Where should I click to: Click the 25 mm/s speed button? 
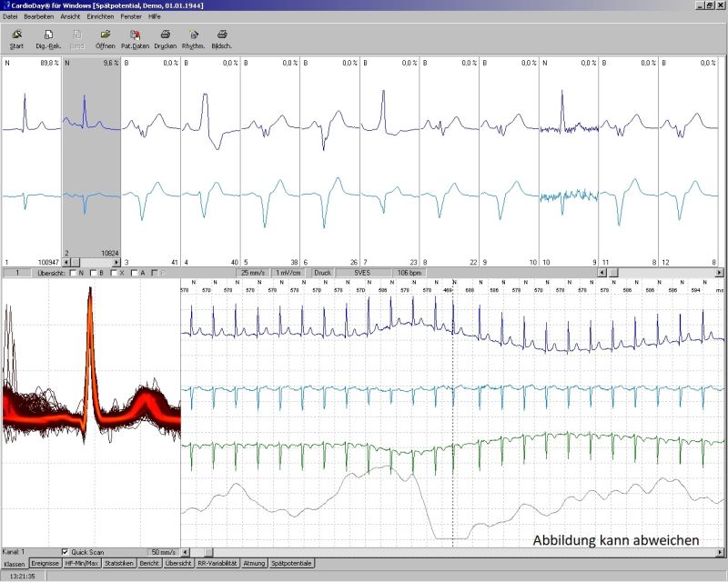tap(254, 272)
